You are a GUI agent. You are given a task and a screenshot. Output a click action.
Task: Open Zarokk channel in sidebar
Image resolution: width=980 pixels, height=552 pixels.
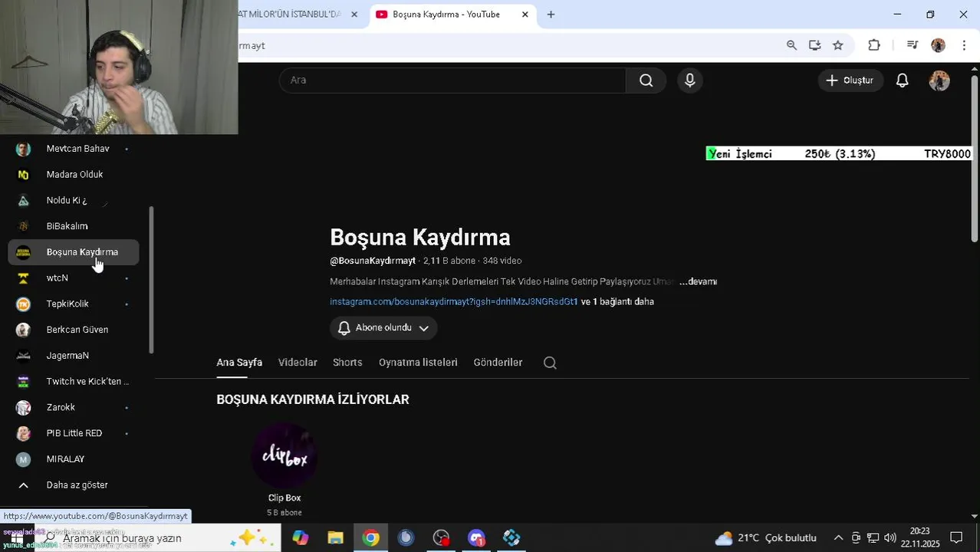pyautogui.click(x=74, y=408)
